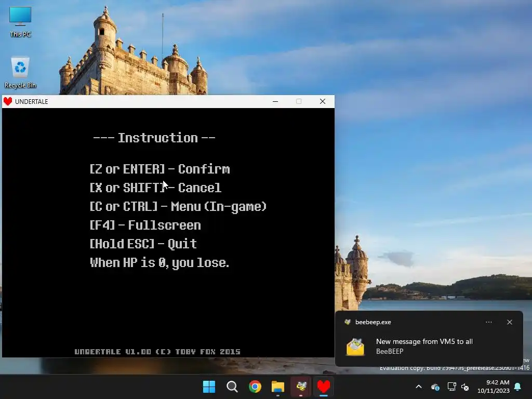The image size is (532, 399).
Task: Click the '[F4] - Fullscreen' line
Action: 145,225
